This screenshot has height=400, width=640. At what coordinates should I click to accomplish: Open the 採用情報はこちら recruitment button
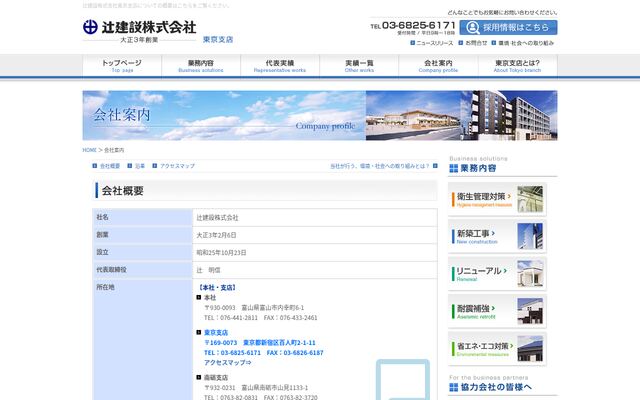coord(508,27)
